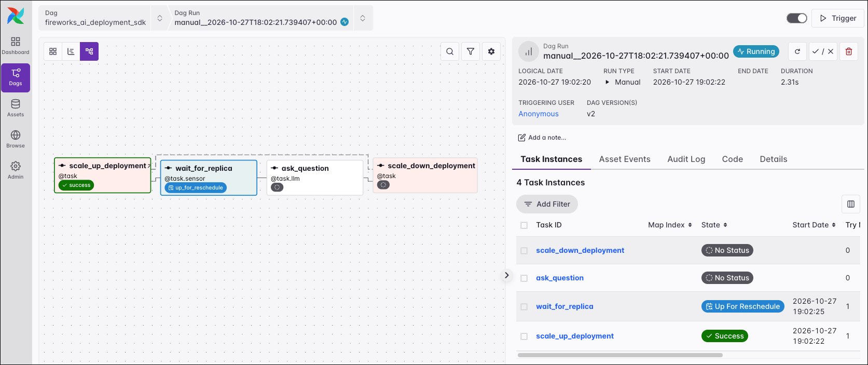Open wait_for_replica task link
Image resolution: width=868 pixels, height=365 pixels.
(x=564, y=306)
